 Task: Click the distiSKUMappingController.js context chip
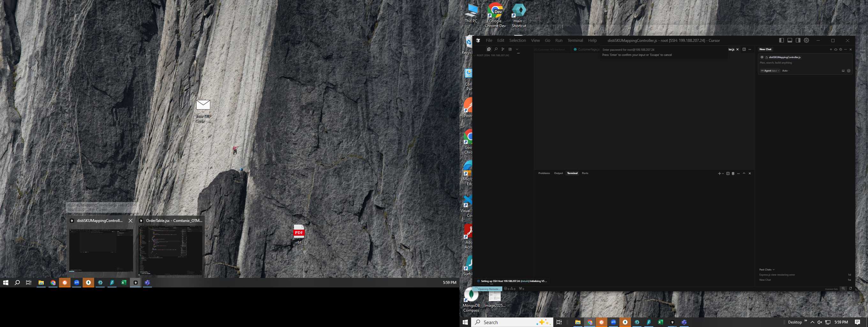point(783,57)
